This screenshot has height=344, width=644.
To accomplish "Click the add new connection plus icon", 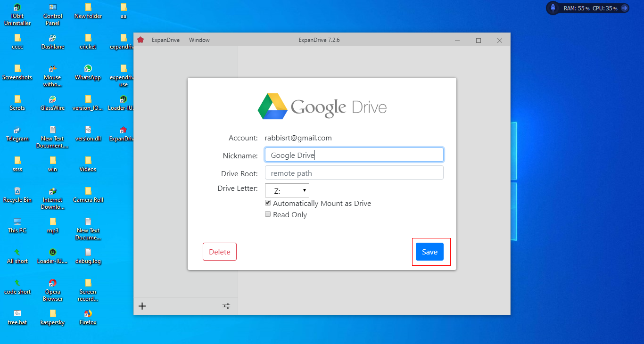I will (142, 306).
